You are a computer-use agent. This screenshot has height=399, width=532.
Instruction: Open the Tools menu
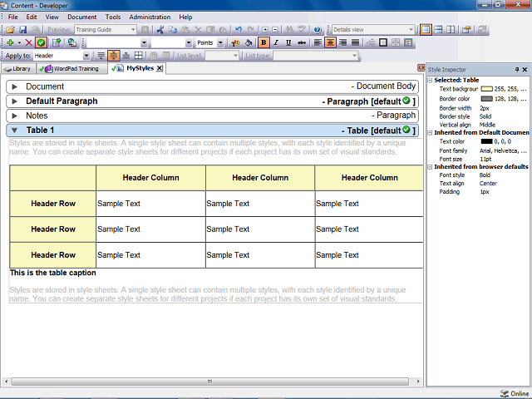pos(113,17)
